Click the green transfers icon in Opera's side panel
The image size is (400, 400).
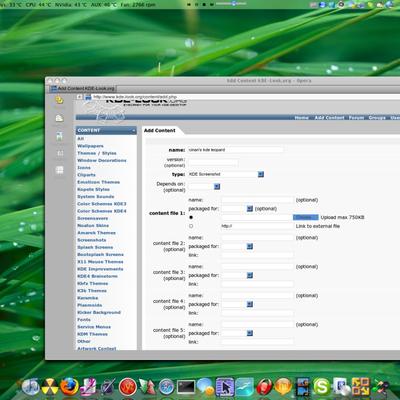coord(59,136)
